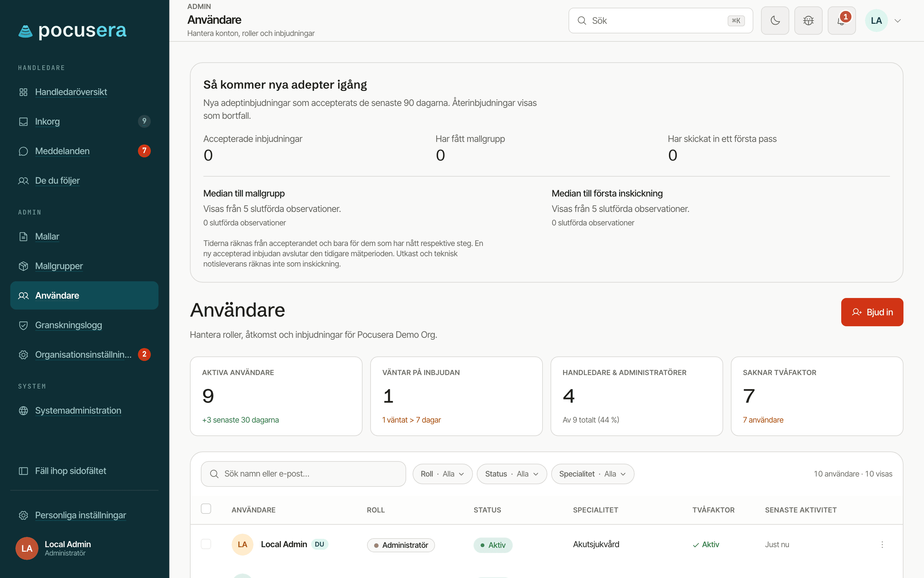Collapse the sidebar with Fäll ihop sidofältet
The image size is (924, 578).
(x=84, y=471)
